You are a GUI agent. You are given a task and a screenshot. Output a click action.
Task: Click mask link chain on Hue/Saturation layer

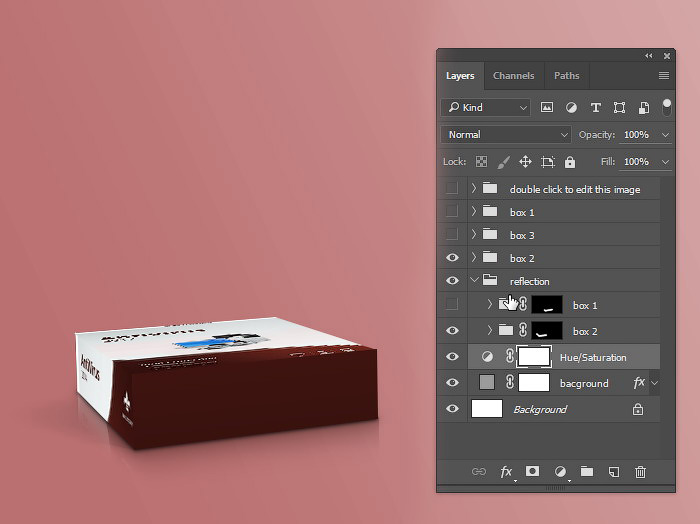pos(509,357)
